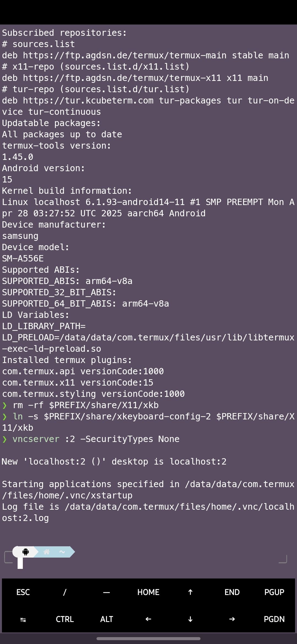
Task: Toggle the CTRL modifier key
Action: point(65,619)
